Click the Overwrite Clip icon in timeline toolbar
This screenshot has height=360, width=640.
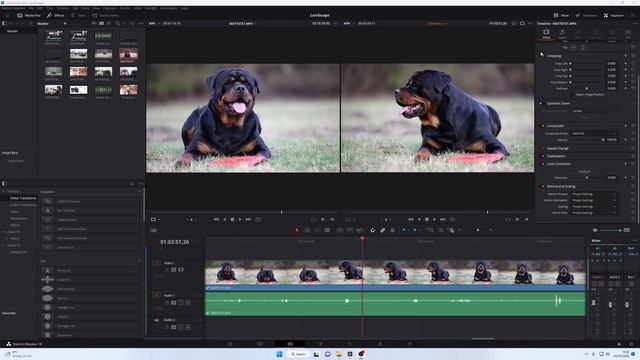pyautogui.click(x=350, y=230)
